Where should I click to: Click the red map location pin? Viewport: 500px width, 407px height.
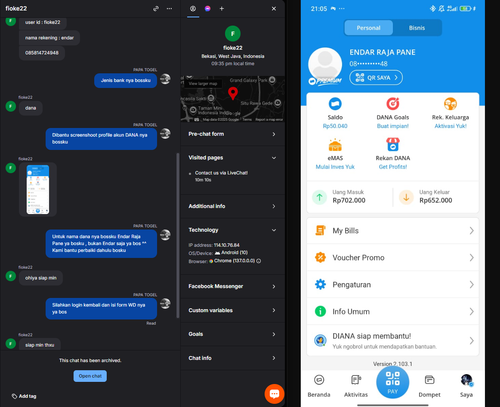(x=233, y=93)
